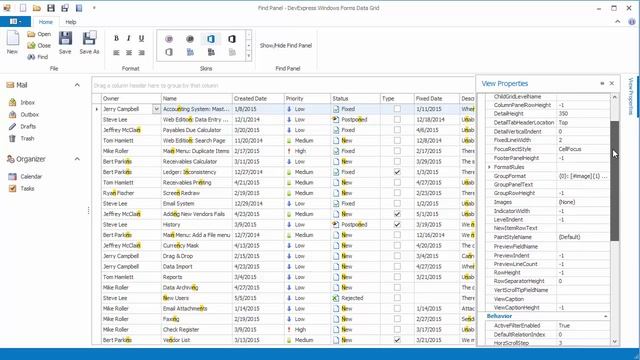
Task: Collapse the Organizer navigation group
Action: [77, 159]
